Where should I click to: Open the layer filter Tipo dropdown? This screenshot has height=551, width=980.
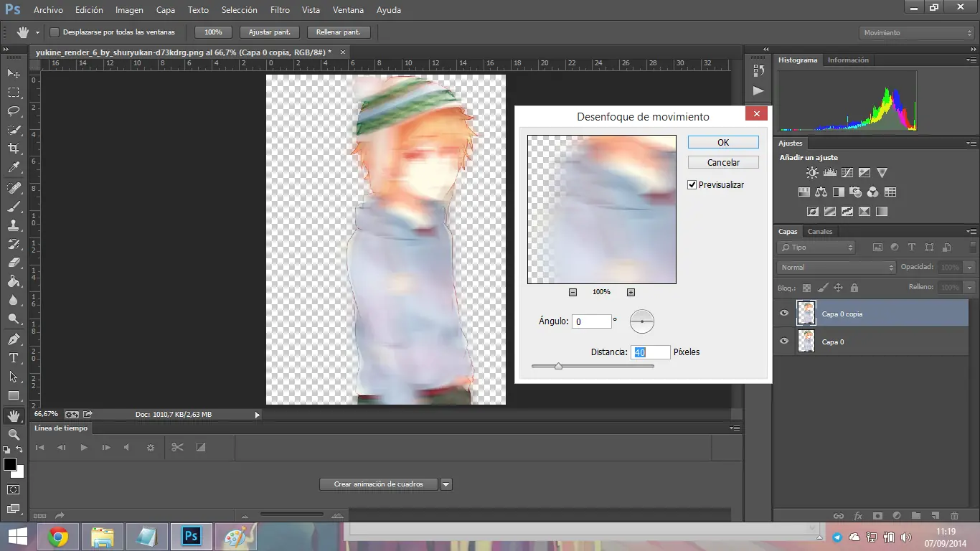[817, 248]
